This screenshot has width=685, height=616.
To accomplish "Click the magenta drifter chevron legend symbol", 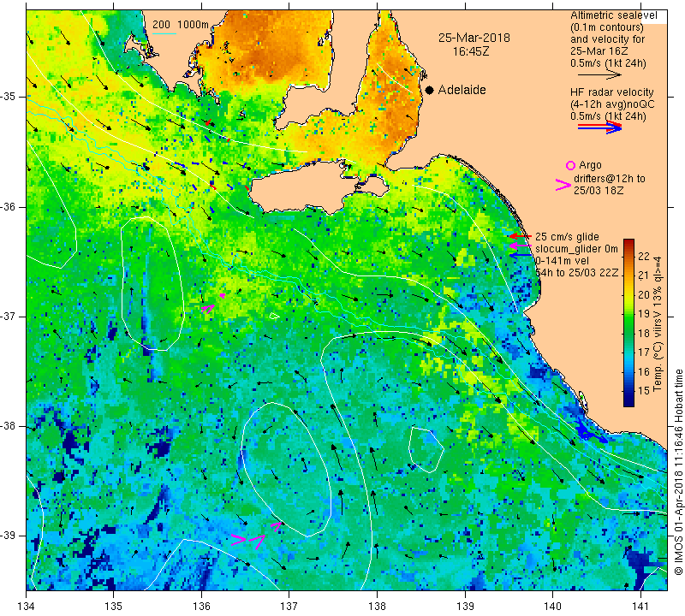I will tap(563, 185).
